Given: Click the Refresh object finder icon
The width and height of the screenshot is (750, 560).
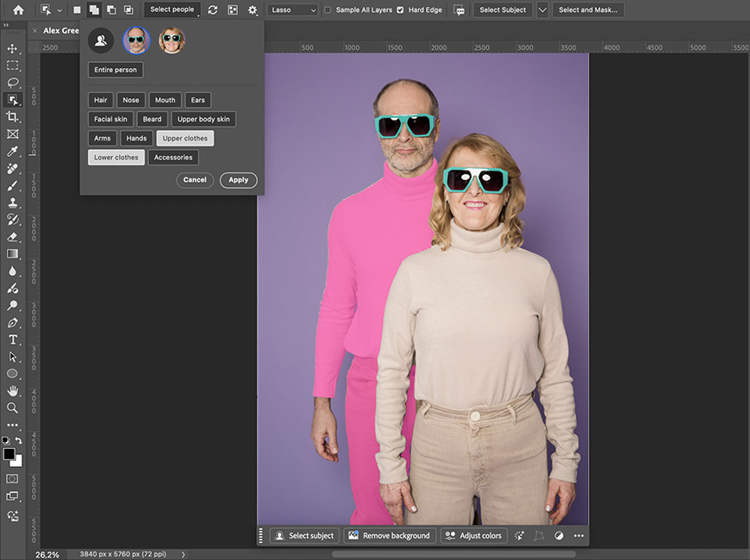Looking at the screenshot, I should [x=213, y=9].
